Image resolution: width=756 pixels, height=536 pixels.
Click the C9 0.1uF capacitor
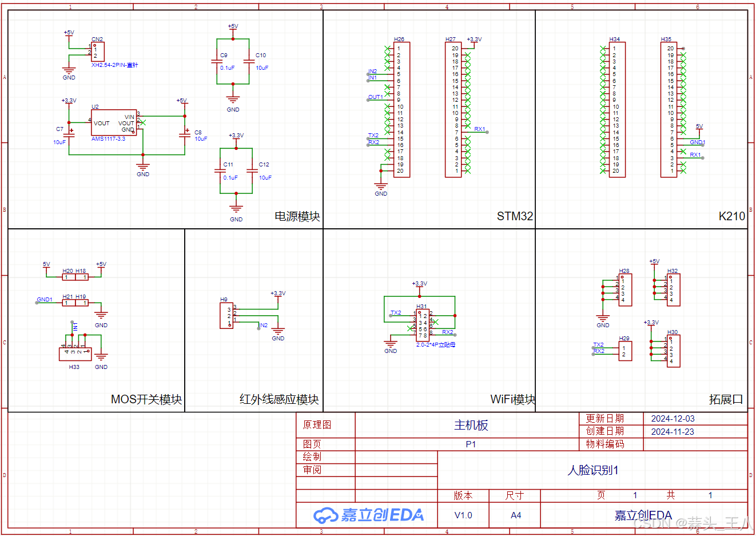[x=217, y=61]
